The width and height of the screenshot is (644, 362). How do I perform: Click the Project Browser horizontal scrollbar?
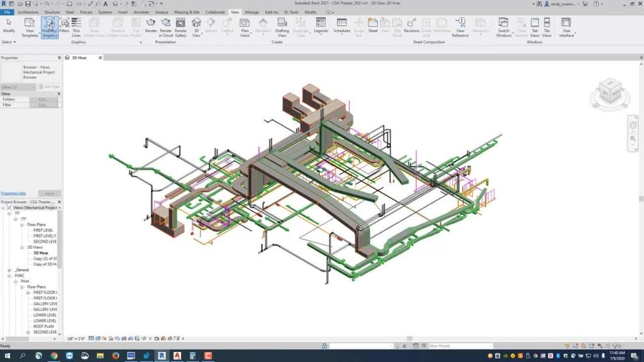(17, 339)
